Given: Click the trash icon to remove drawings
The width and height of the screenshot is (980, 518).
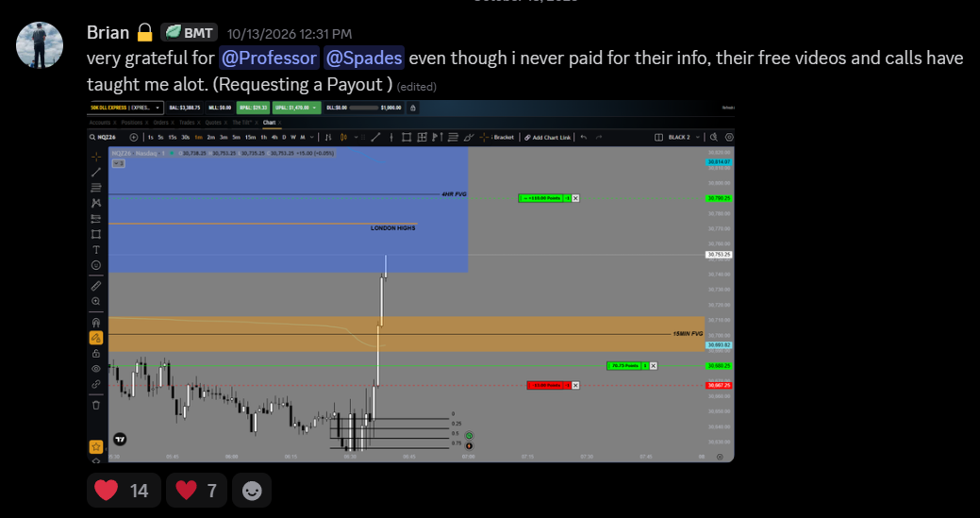Looking at the screenshot, I should tap(95, 405).
